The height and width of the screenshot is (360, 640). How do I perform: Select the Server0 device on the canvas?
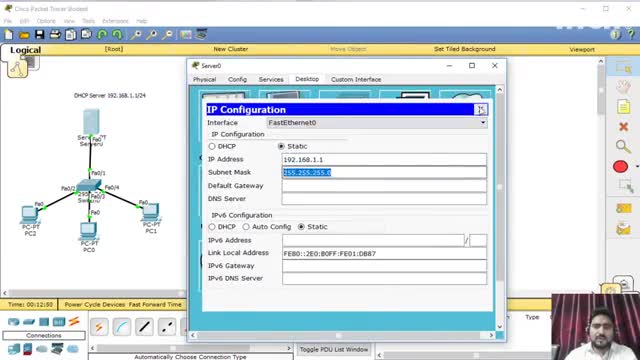coord(91,122)
